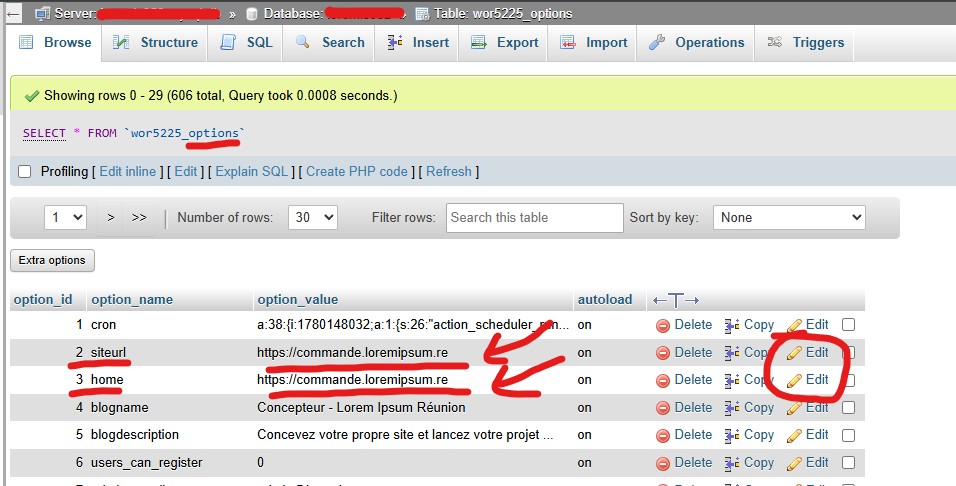
Task: Select the cron row checkbox
Action: click(848, 325)
